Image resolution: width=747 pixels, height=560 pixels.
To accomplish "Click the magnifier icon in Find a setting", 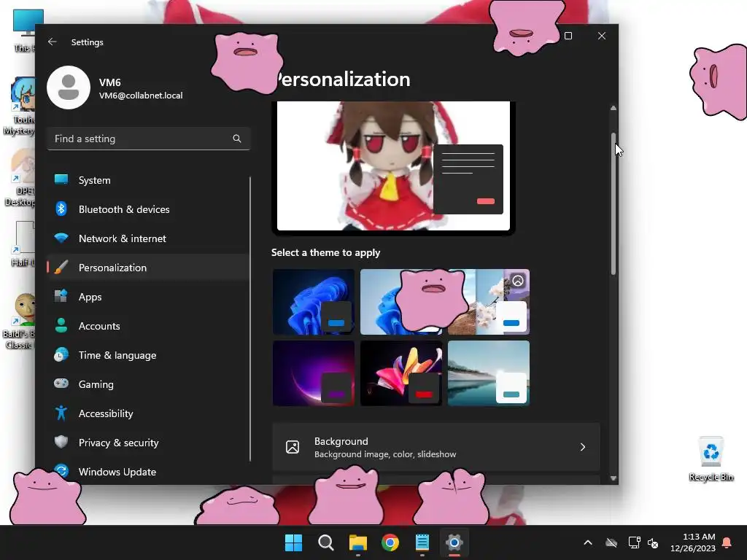I will point(237,139).
